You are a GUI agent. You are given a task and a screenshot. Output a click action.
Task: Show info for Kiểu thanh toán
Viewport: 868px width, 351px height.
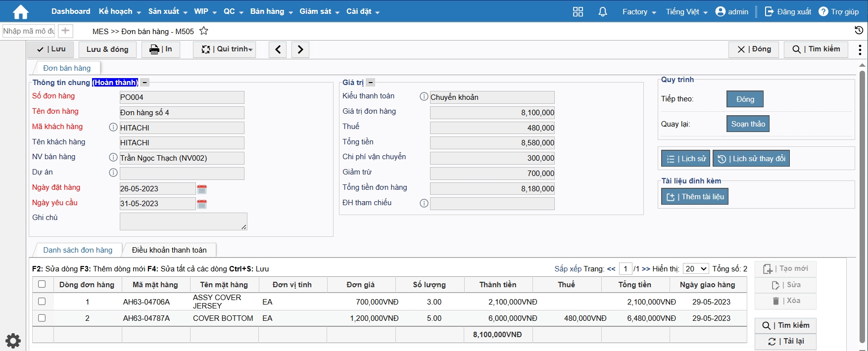click(424, 97)
